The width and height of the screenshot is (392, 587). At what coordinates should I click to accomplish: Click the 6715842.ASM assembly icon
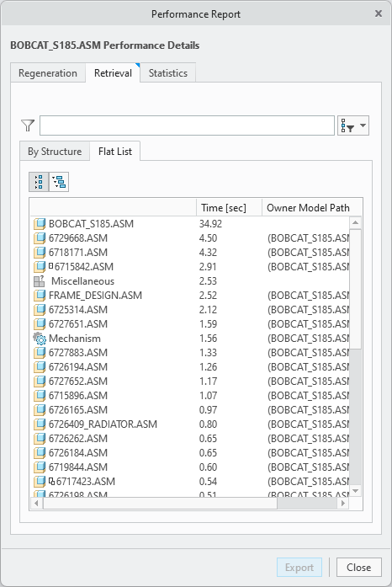coord(40,266)
